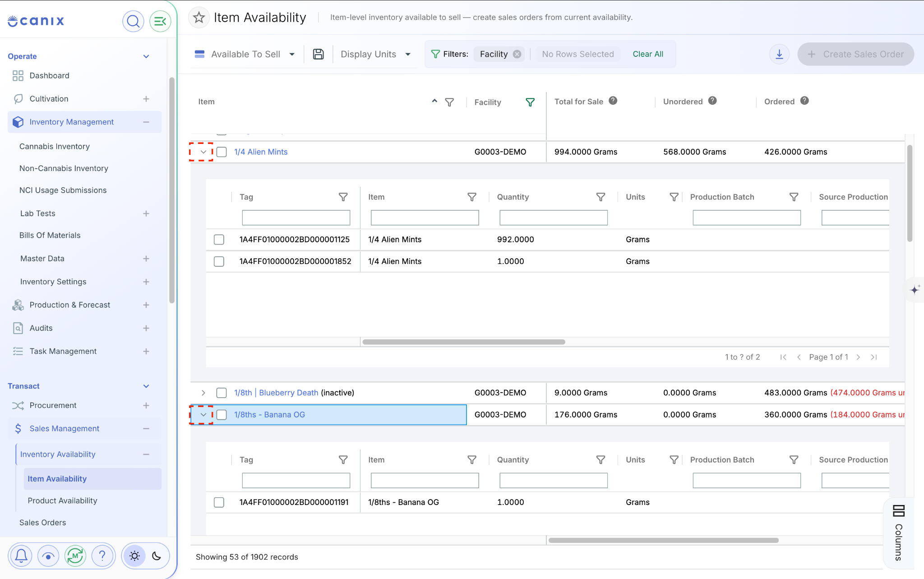This screenshot has width=924, height=579.
Task: Tick checkbox for tag ending 1852
Action: tap(219, 261)
